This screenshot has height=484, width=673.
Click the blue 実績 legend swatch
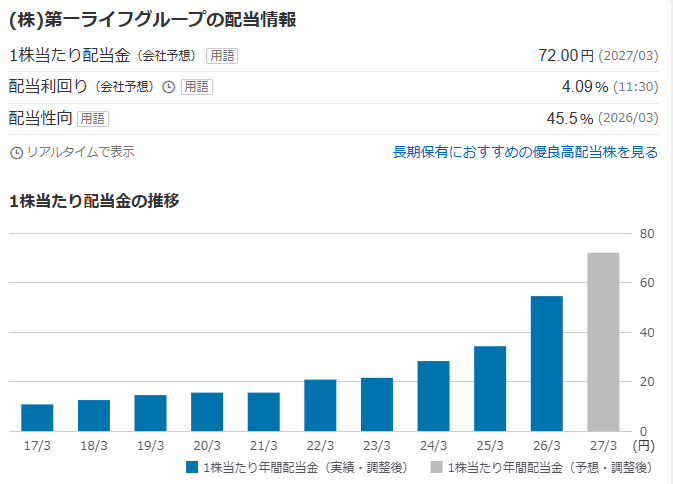[x=192, y=467]
